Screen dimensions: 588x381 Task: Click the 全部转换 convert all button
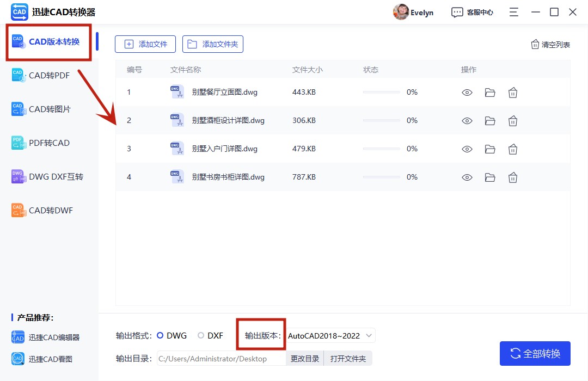535,353
